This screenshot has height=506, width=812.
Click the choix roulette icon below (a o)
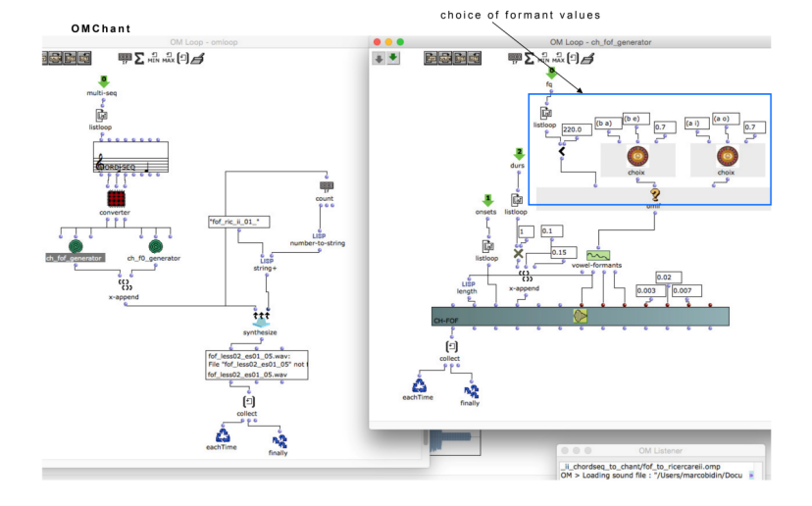(x=726, y=156)
